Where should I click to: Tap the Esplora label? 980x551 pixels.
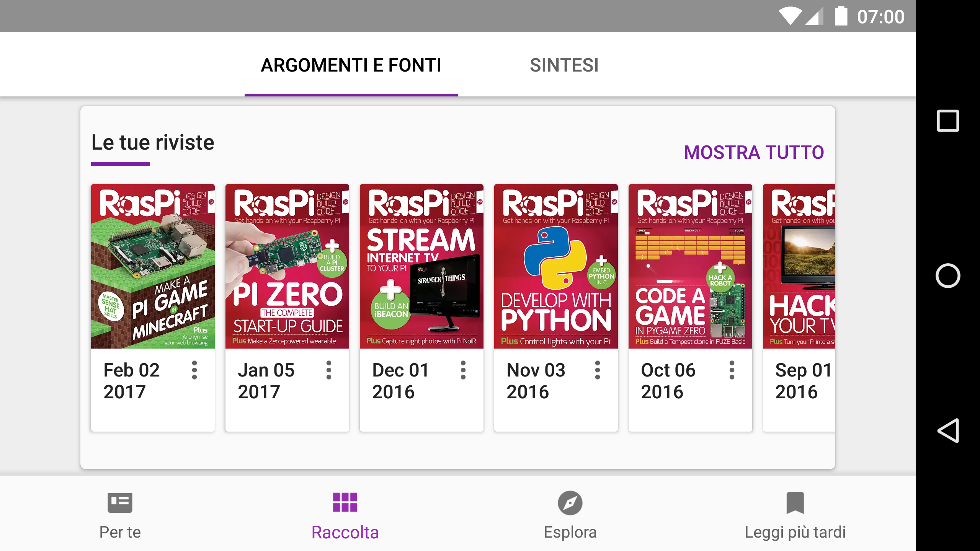pos(570,532)
